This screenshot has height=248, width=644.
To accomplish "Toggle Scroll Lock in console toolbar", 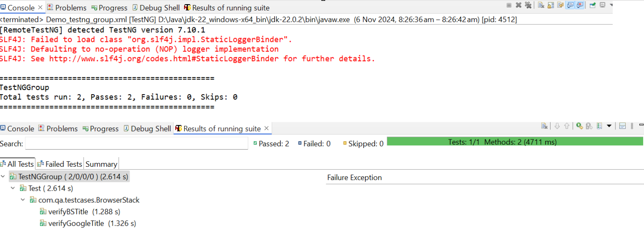I will click(551, 5).
